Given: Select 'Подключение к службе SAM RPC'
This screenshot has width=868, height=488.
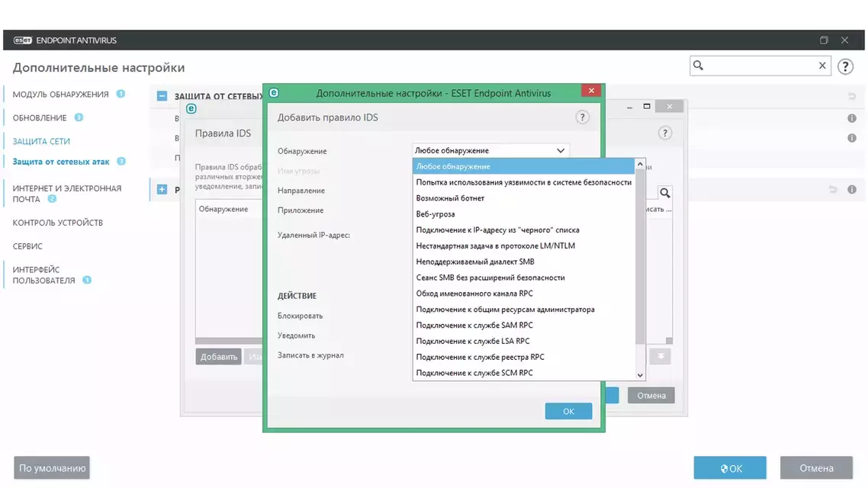Looking at the screenshot, I should (524, 326).
